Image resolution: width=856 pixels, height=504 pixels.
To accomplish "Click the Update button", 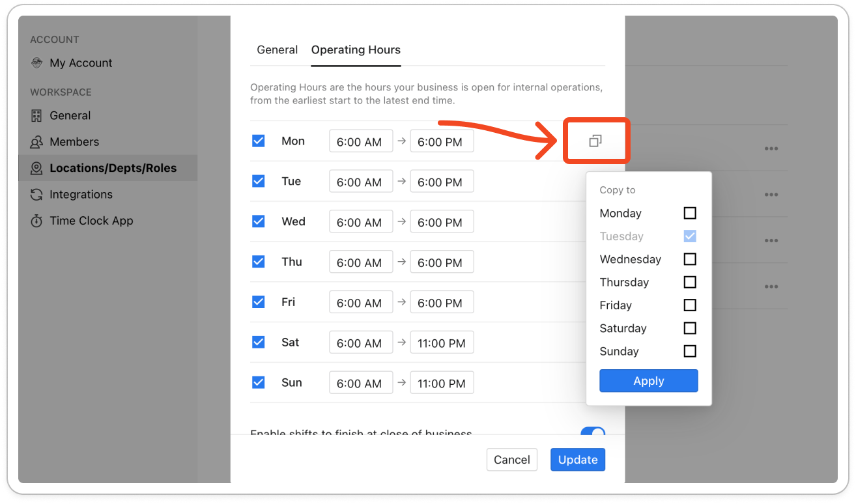I will (578, 460).
